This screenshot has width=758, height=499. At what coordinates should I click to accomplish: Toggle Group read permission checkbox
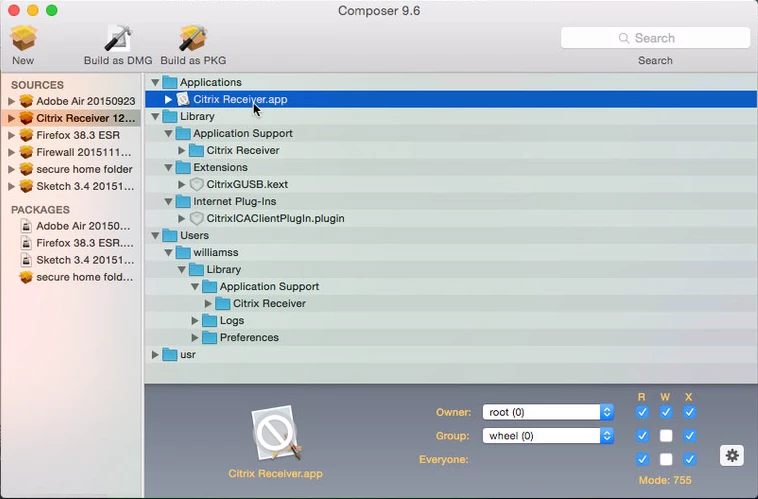coord(642,436)
